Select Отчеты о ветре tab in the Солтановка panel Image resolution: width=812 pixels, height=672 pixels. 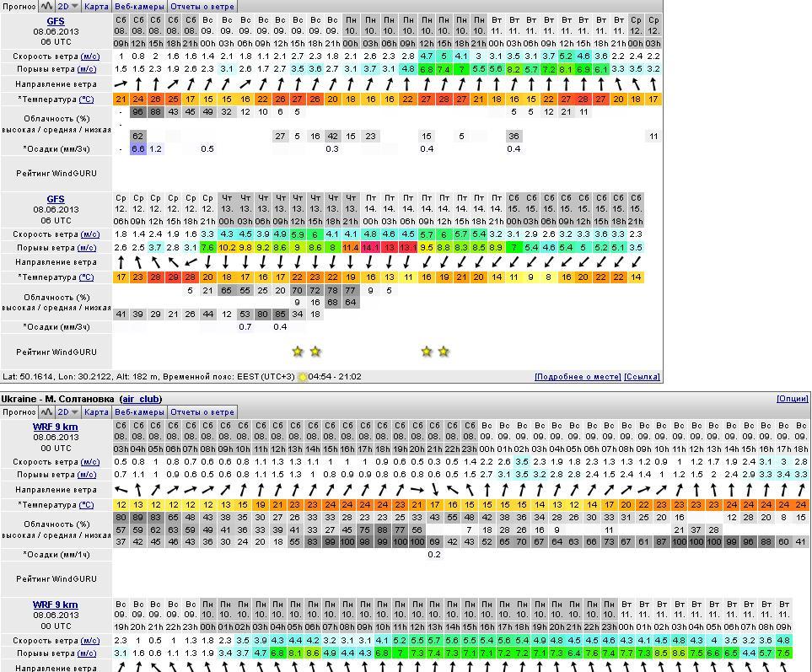pos(202,412)
